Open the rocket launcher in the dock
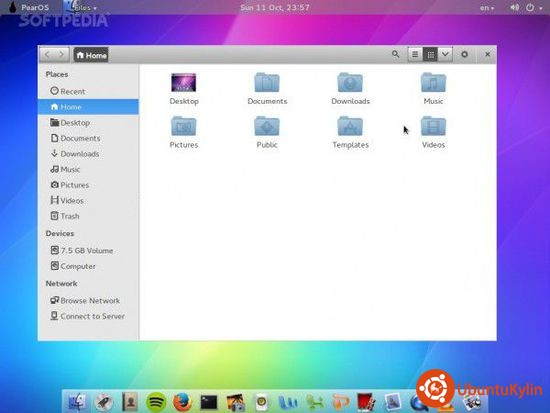 (x=104, y=402)
